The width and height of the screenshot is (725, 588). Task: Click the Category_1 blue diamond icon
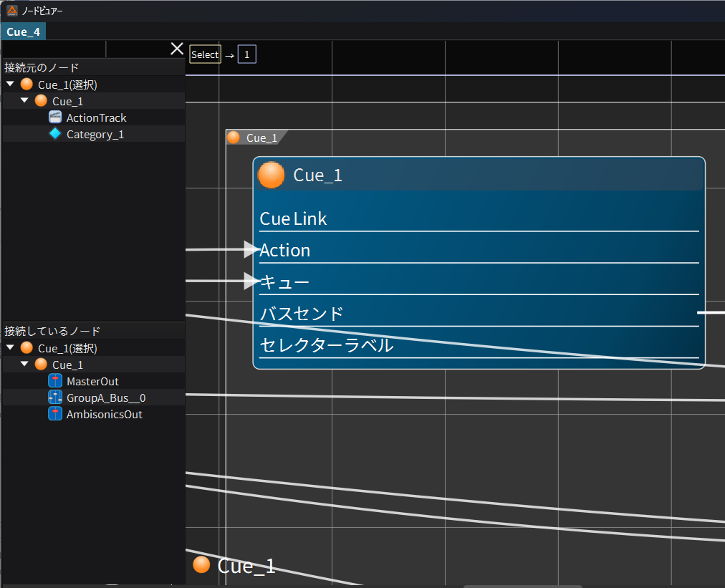[55, 134]
